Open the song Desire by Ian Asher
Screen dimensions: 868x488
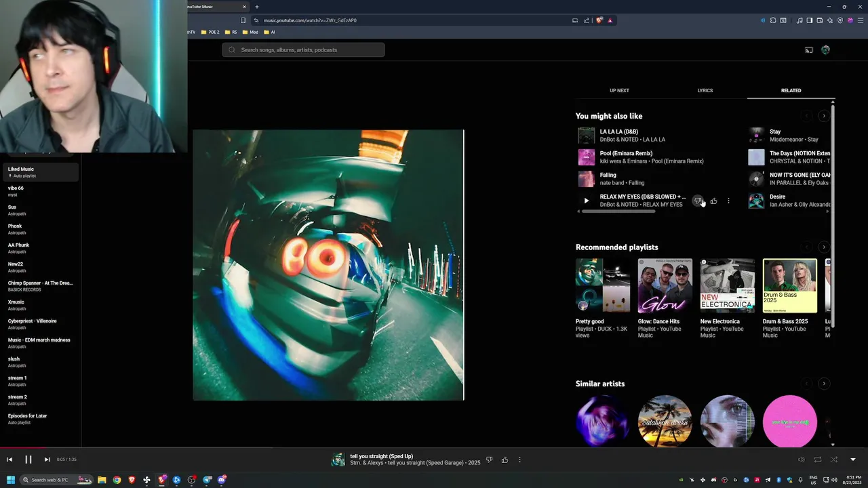pos(777,197)
